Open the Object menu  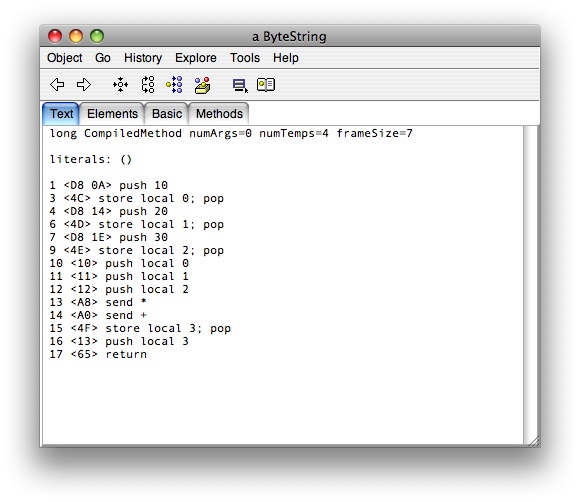65,58
